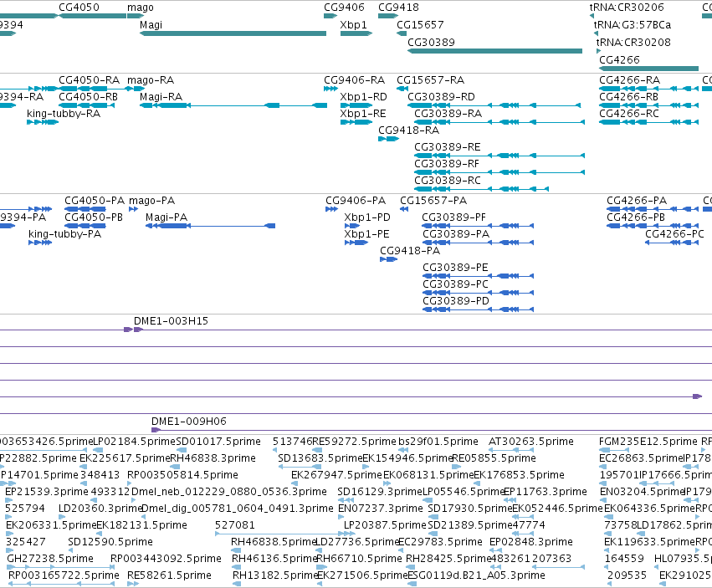Viewport: 712px width, 588px height.
Task: Select the CG4266-PB protein label
Action: [x=636, y=217]
